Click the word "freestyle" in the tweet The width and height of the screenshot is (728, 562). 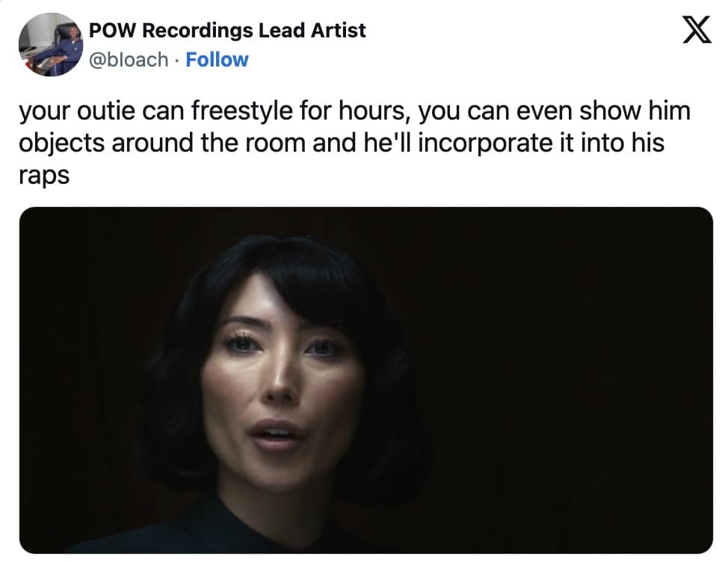[242, 111]
